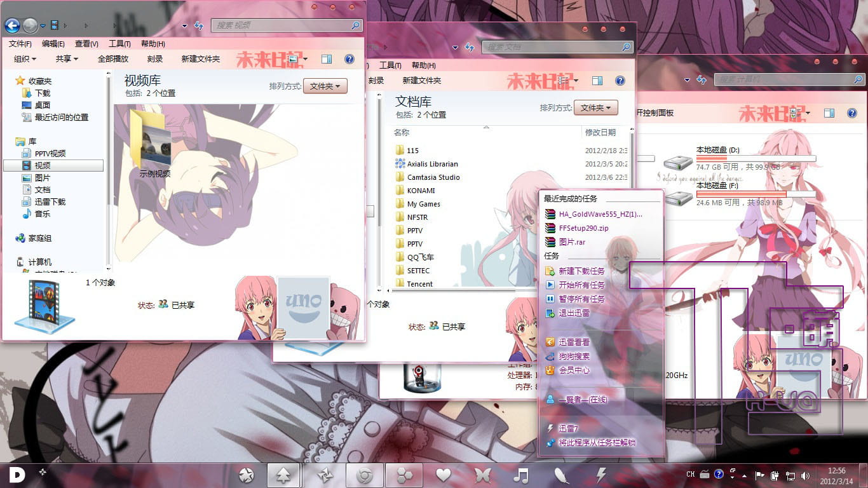Open the 查看(V) menu in the video library window
The height and width of the screenshot is (488, 868).
(x=86, y=44)
